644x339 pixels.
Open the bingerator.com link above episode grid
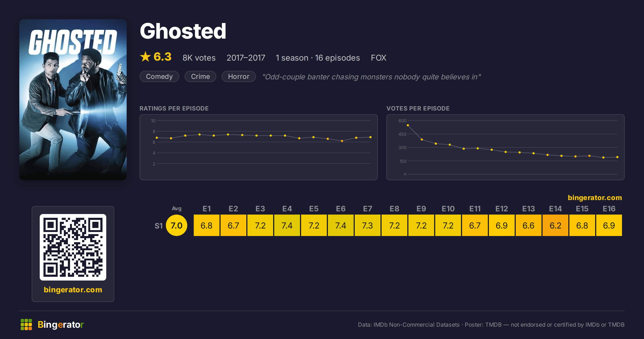[595, 198]
